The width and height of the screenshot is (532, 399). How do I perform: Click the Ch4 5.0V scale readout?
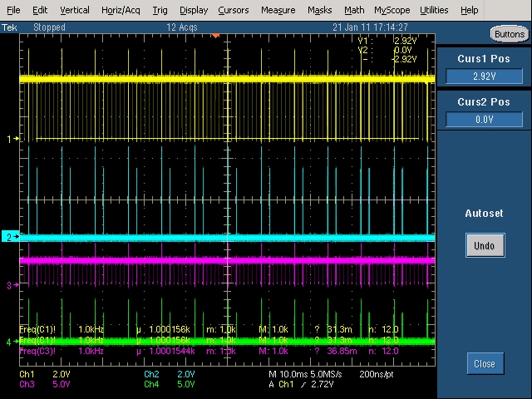[170, 384]
